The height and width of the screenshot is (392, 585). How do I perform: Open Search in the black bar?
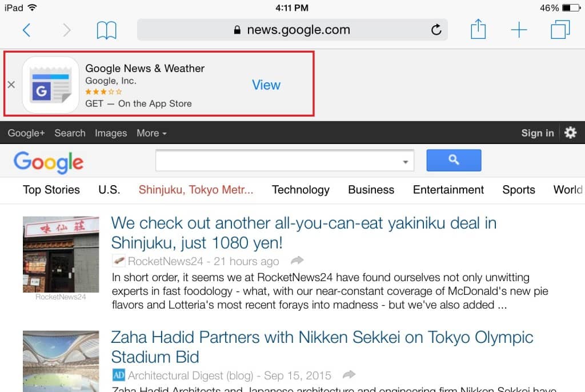[70, 133]
